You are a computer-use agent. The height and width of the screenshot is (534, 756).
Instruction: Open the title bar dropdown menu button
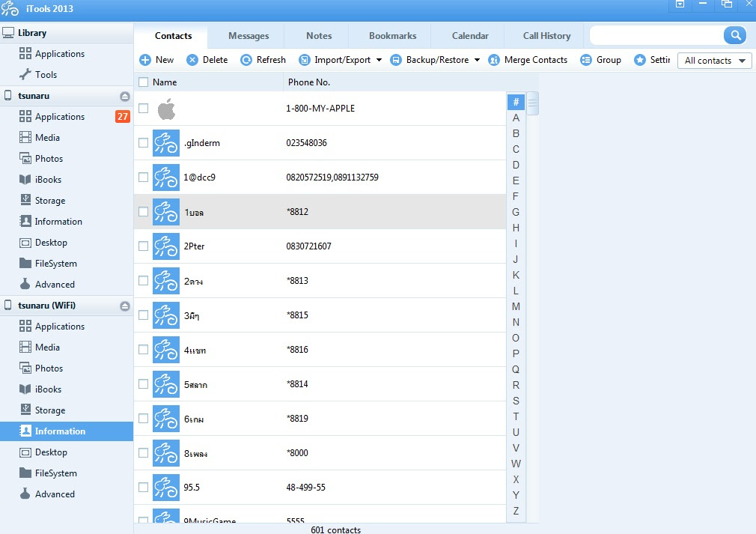[680, 4]
